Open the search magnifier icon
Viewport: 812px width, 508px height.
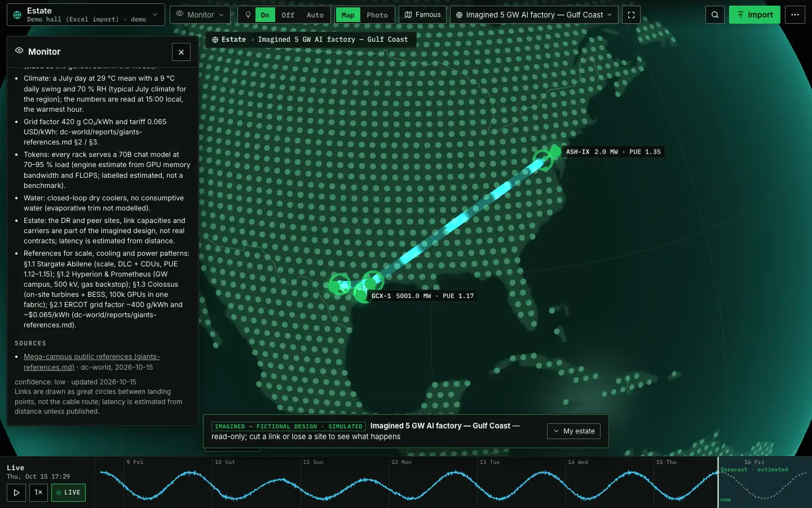715,15
